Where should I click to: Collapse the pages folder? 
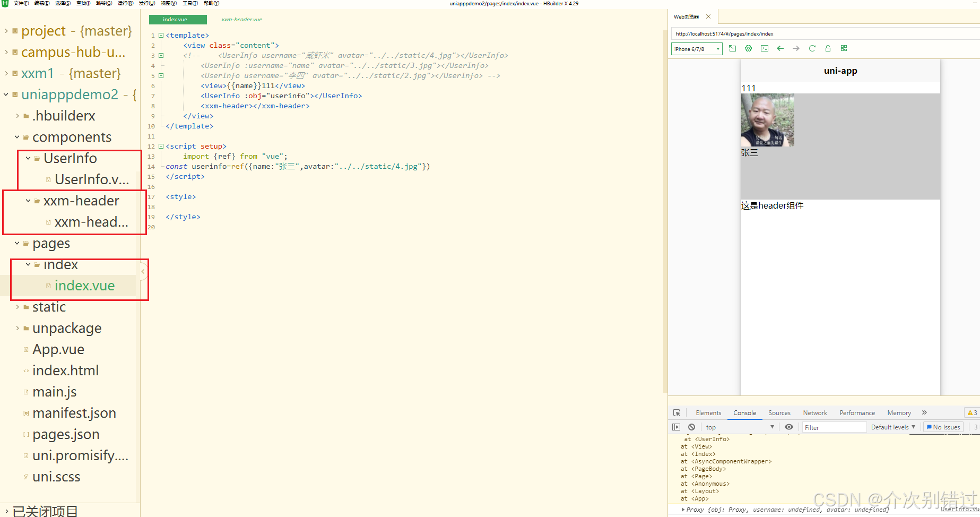18,243
